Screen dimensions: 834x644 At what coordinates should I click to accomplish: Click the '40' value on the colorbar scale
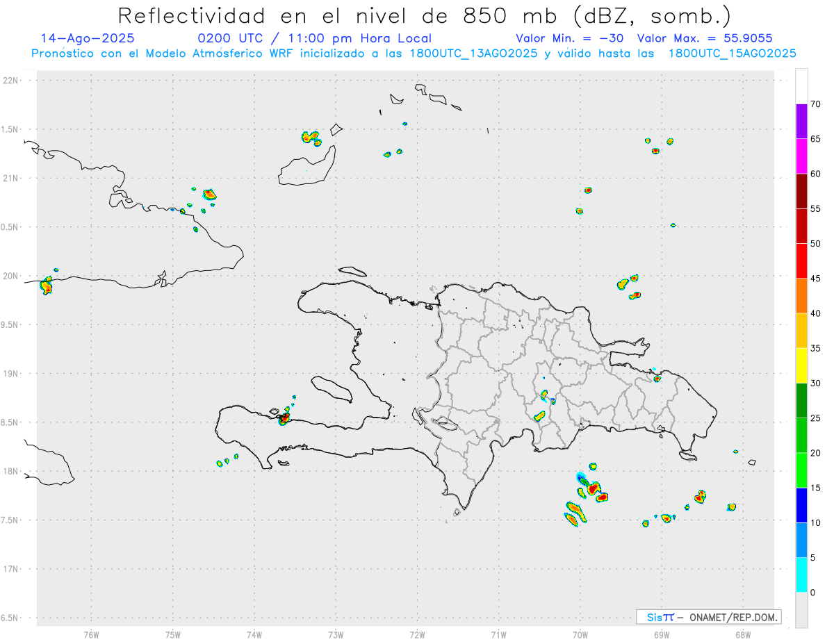pos(815,313)
